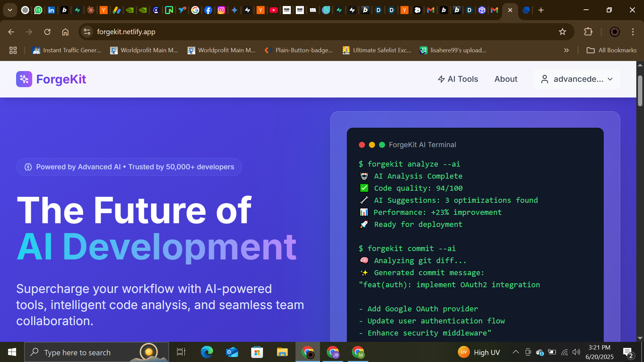This screenshot has width=644, height=362.
Task: Expand the advancede... account dropdown
Action: [x=577, y=79]
